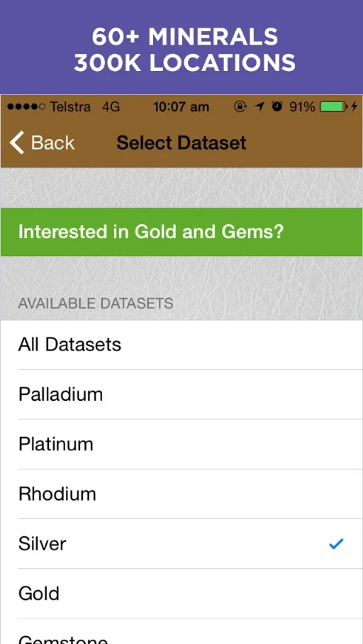Pick the Rhodium dataset

tap(181, 494)
